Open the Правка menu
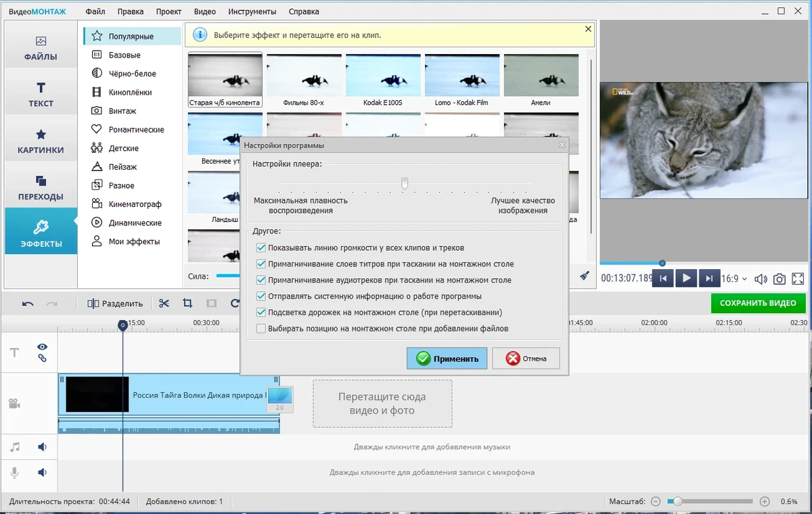The width and height of the screenshot is (812, 514). click(130, 11)
